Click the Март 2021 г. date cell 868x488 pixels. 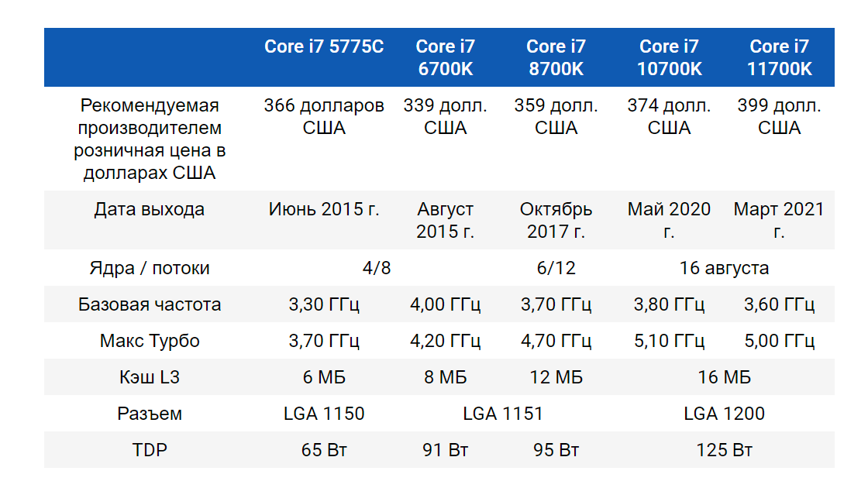[x=780, y=220]
